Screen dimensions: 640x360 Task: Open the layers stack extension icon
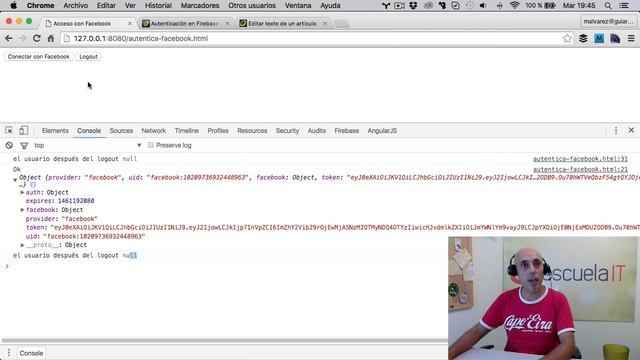[583, 38]
